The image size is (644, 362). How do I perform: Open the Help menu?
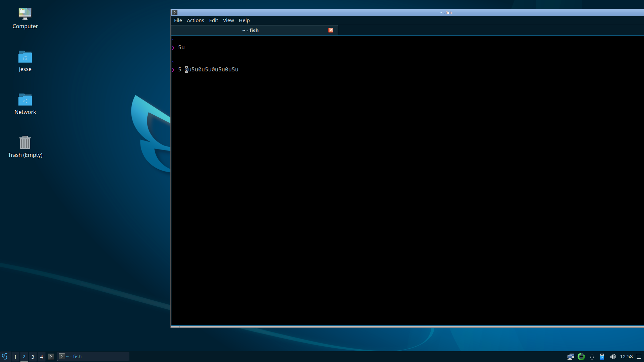tap(244, 20)
